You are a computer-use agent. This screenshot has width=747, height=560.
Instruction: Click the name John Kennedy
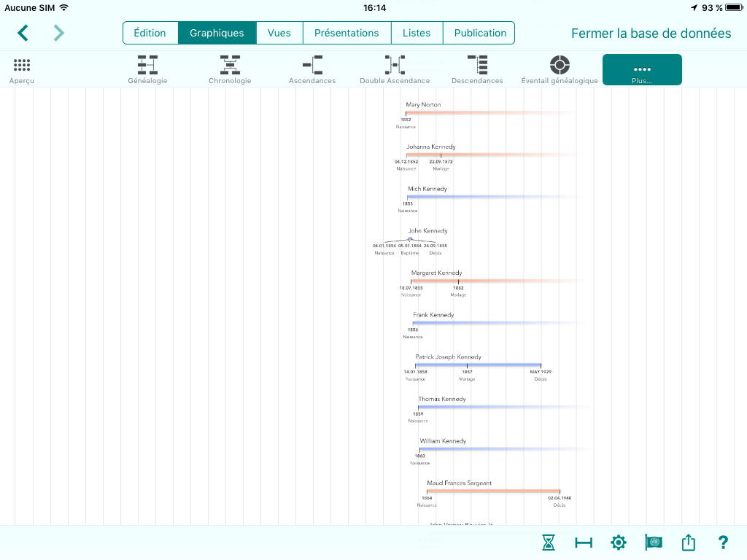[x=427, y=230]
